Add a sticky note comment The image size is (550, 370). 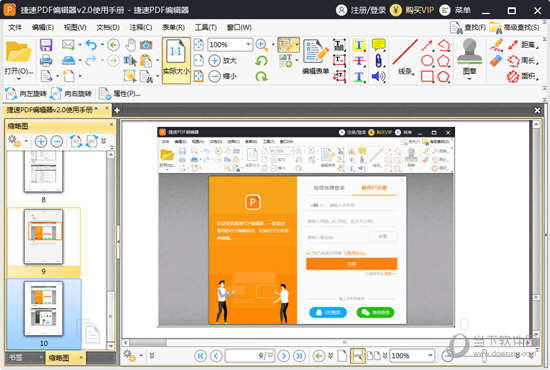click(378, 45)
